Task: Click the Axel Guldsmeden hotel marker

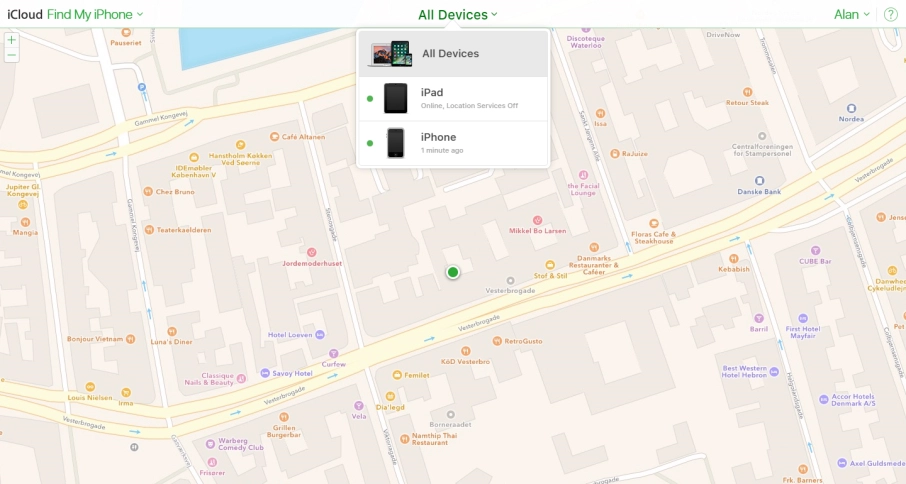Action: (842, 463)
